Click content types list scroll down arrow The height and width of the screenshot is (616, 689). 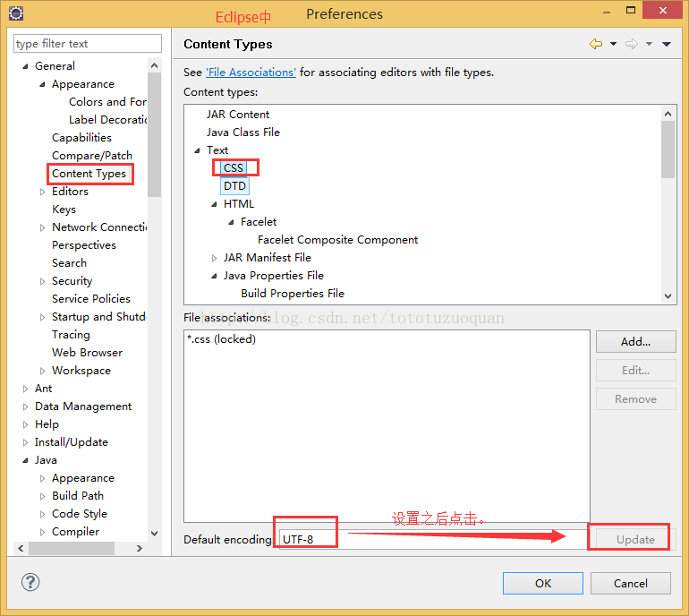[x=668, y=295]
